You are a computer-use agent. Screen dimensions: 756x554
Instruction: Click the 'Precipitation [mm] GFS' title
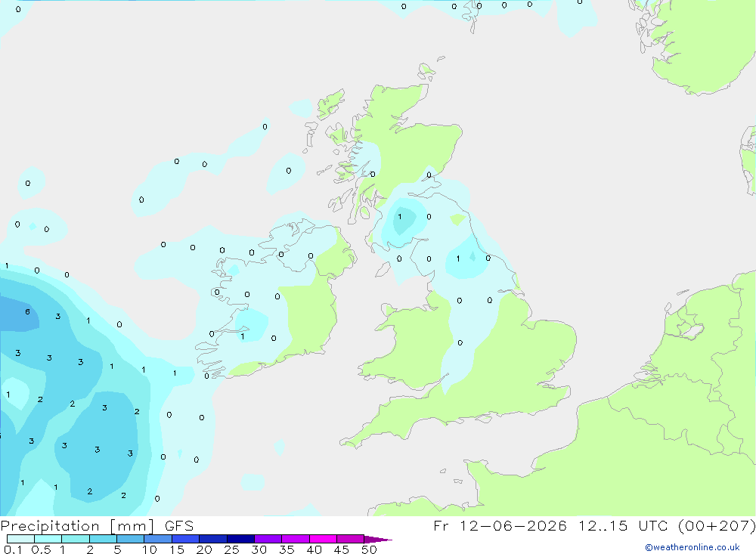pyautogui.click(x=97, y=525)
